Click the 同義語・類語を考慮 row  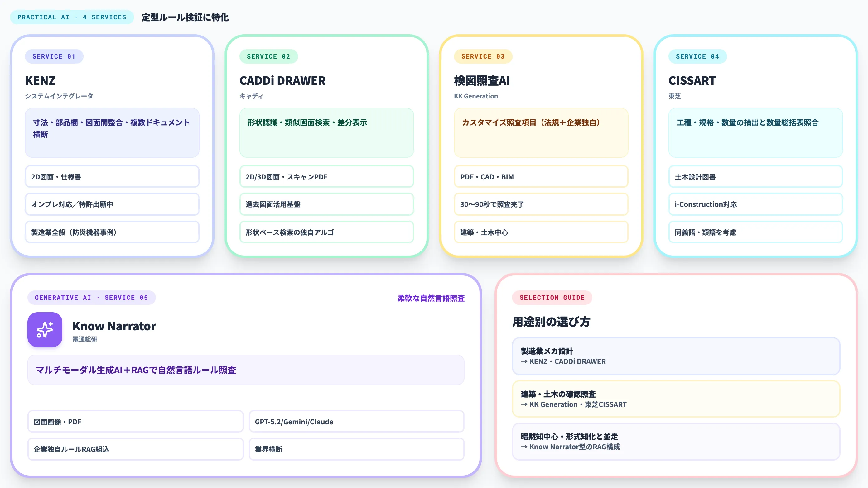(x=755, y=232)
